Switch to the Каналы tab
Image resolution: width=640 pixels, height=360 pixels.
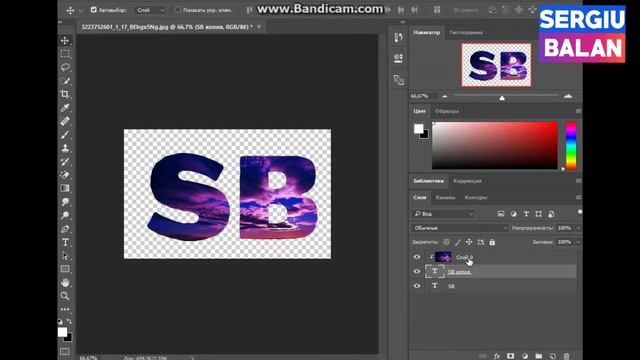(445, 197)
